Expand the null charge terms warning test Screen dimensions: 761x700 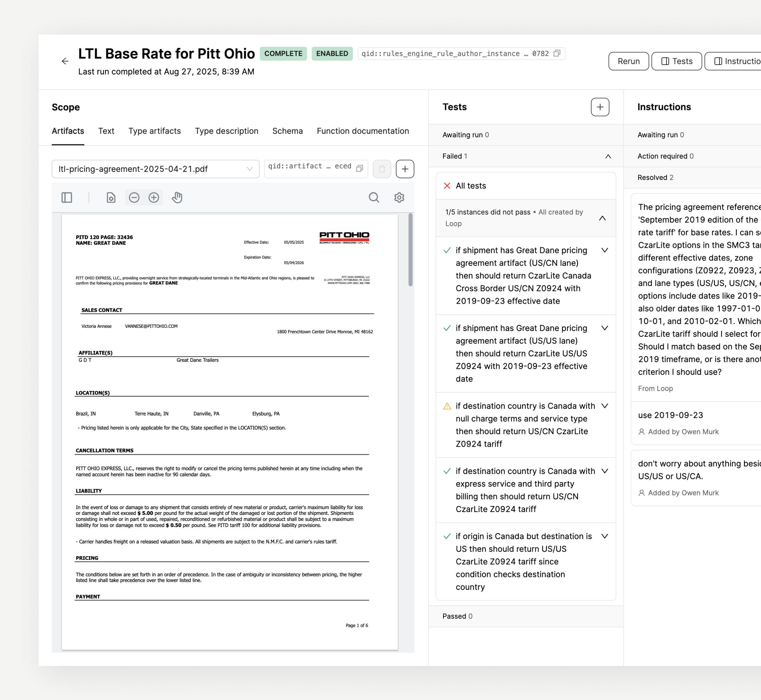[x=605, y=406]
